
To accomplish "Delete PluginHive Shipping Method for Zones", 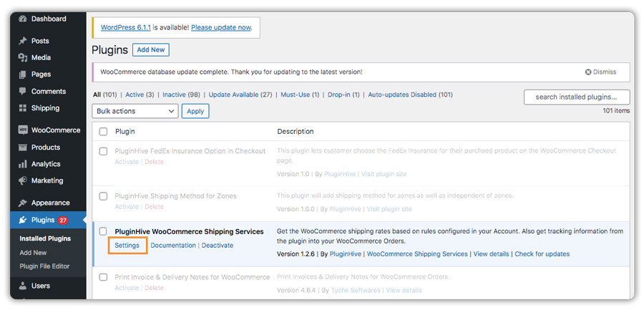I will click(x=154, y=207).
